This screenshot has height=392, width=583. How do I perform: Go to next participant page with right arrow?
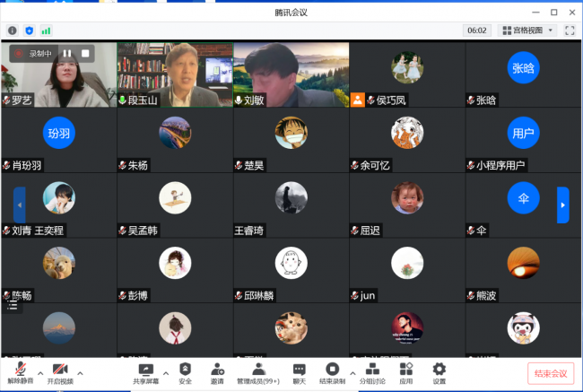point(562,205)
